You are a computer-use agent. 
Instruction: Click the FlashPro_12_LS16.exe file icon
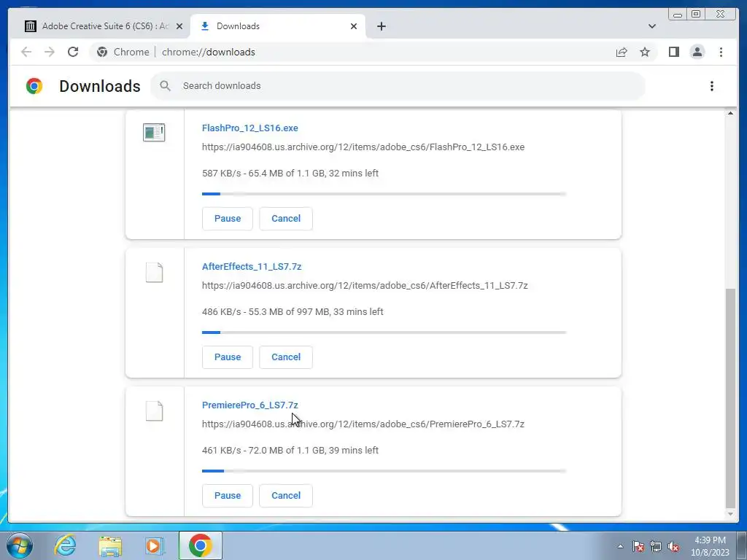[154, 133]
